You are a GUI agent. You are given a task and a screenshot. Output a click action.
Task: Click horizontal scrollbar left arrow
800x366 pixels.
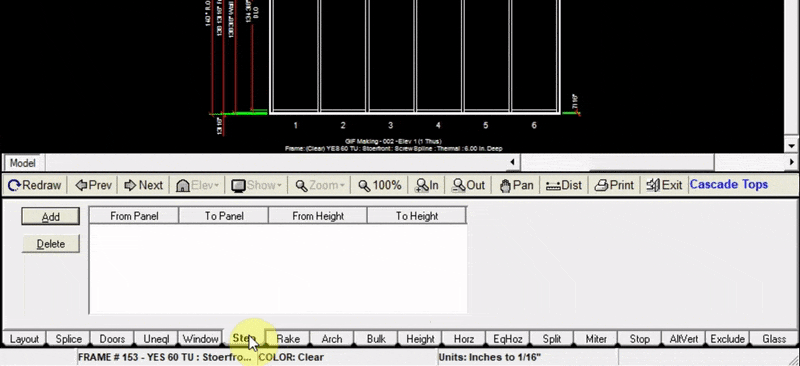[x=512, y=162]
